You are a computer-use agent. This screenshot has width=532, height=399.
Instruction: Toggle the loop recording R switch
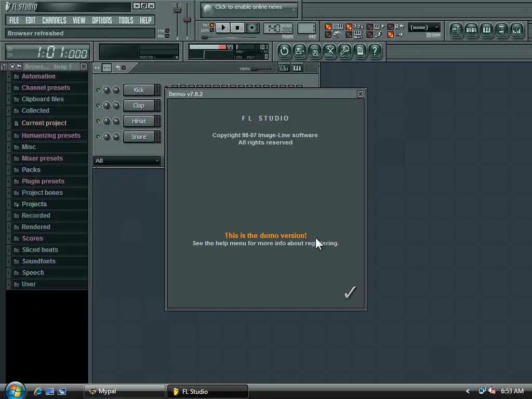(391, 27)
